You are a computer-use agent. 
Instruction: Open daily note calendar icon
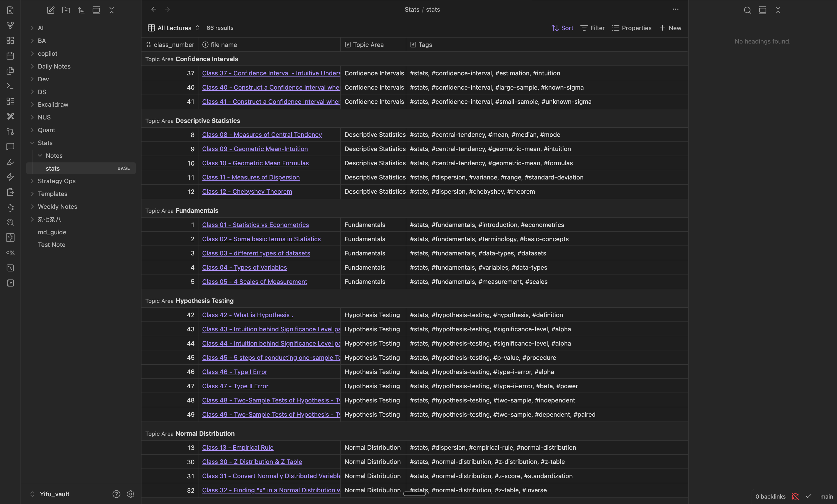tap(10, 56)
